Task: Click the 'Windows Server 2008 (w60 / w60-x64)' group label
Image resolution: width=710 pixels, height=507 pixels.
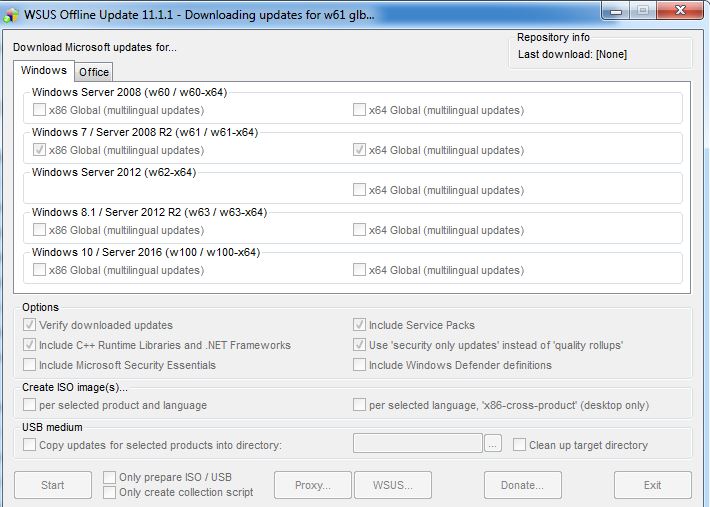Action: click(x=129, y=92)
